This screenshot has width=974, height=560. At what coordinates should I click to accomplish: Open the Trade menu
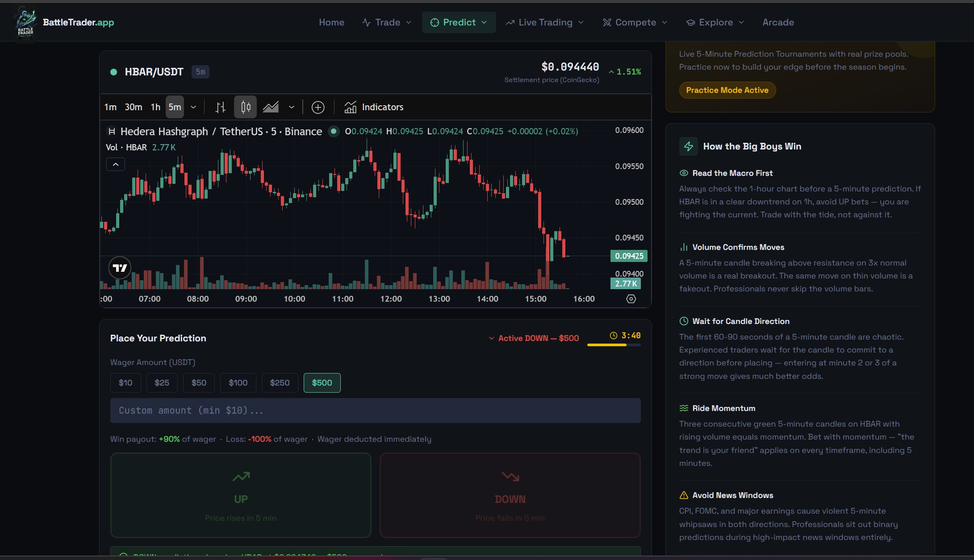click(x=387, y=22)
